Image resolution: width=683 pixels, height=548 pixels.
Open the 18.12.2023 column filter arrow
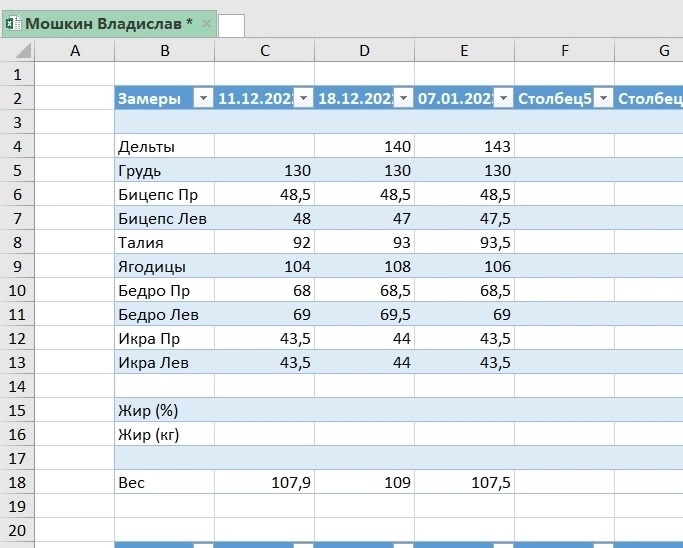[x=403, y=98]
